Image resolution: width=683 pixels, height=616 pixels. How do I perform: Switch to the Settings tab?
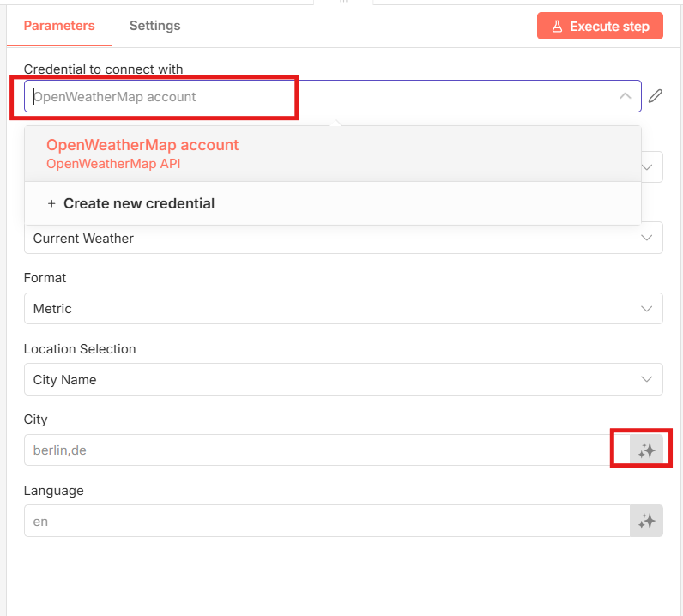coord(154,26)
